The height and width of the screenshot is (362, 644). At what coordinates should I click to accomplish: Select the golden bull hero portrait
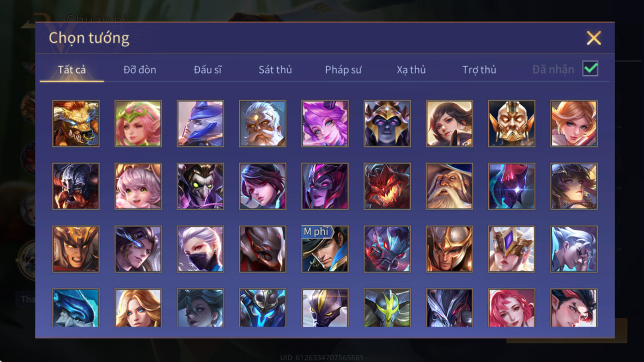click(76, 124)
